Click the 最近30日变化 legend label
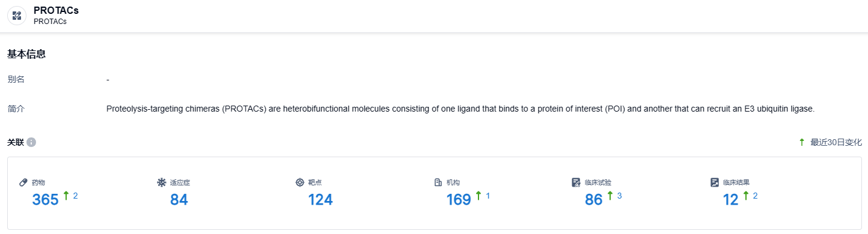868x234 pixels. point(836,142)
